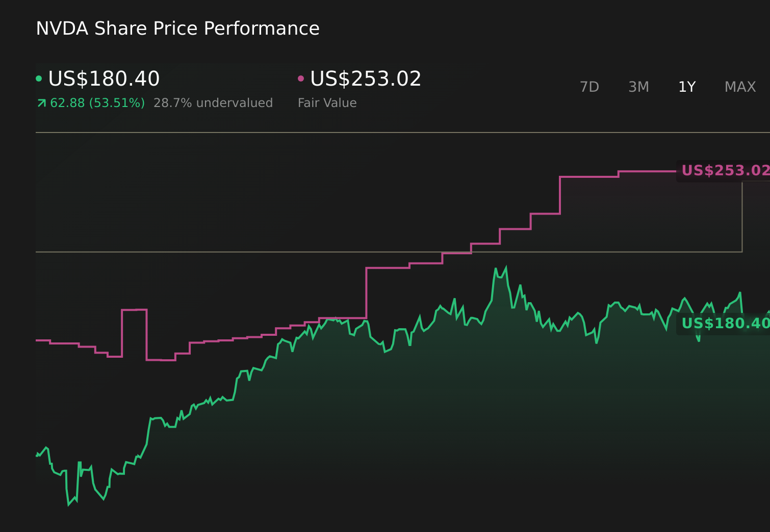Select the 1Y time range
This screenshot has width=770, height=532.
coord(686,87)
